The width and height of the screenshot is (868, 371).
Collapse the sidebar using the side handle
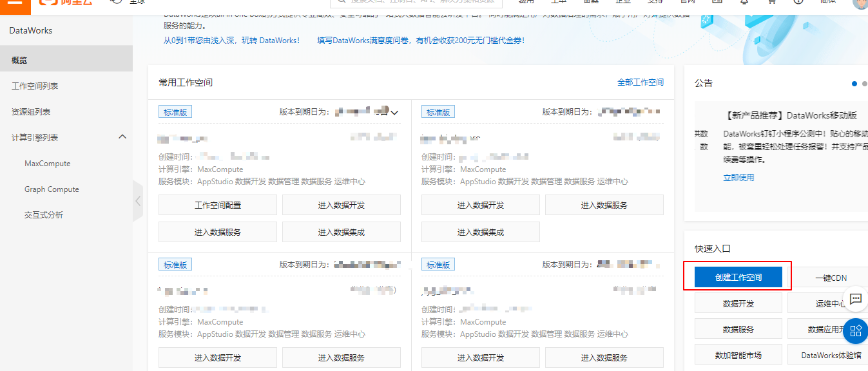tap(138, 201)
